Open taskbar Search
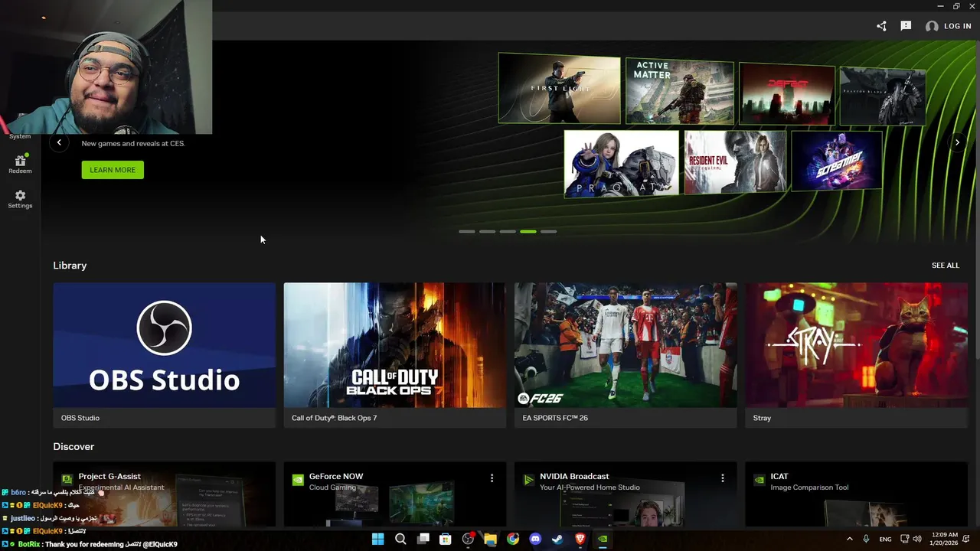 click(x=400, y=539)
